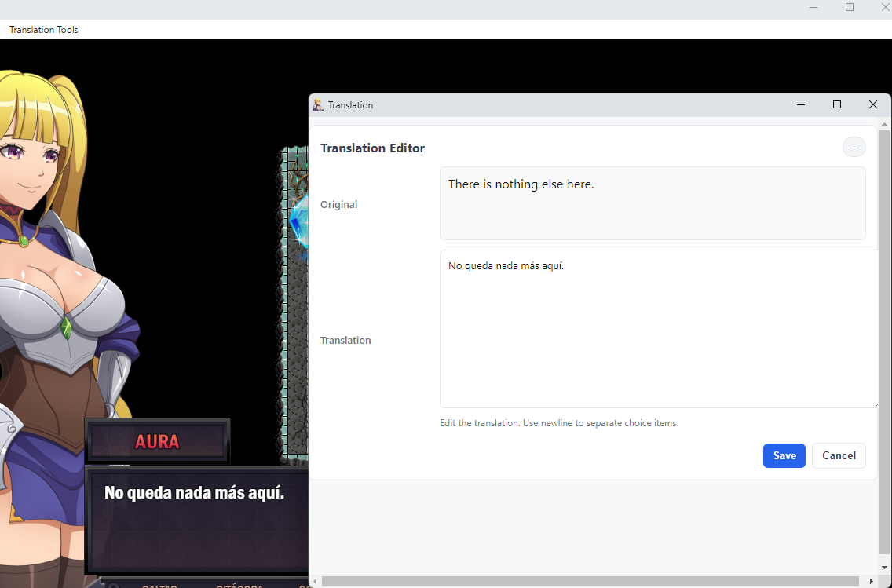Viewport: 892px width, 588px height.
Task: Minimize the main application window
Action: point(813,7)
